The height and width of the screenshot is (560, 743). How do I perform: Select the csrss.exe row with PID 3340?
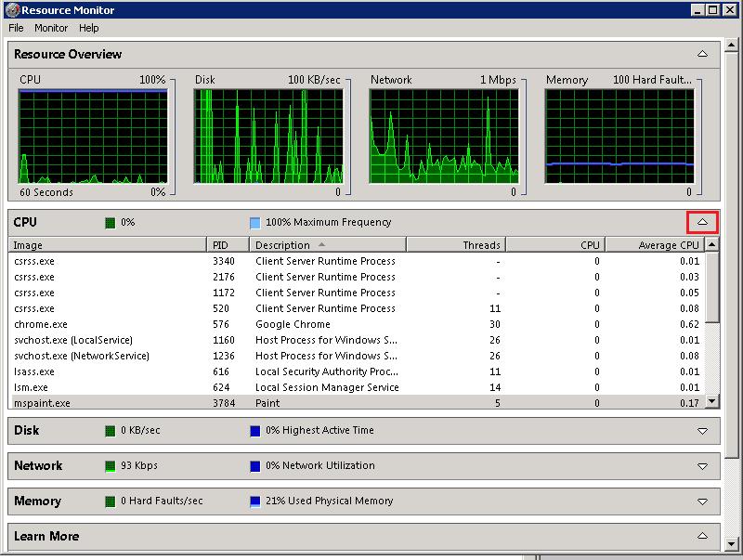click(x=357, y=261)
